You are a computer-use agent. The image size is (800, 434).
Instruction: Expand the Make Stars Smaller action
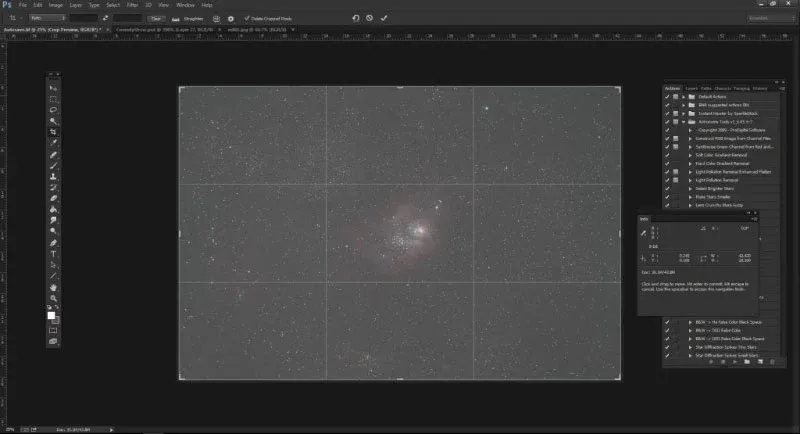691,196
